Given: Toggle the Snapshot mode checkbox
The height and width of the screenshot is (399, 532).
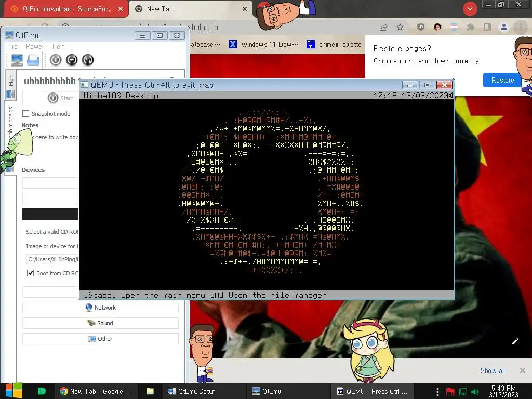Looking at the screenshot, I should tap(26, 114).
